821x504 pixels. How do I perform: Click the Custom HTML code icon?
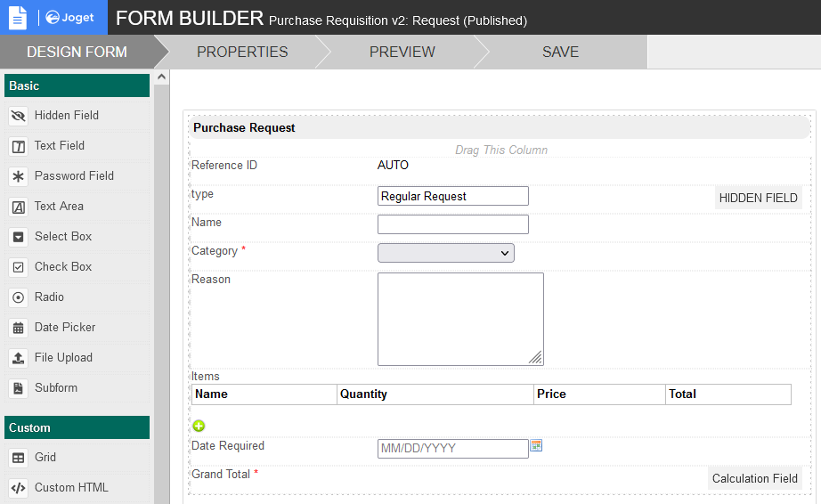tap(18, 488)
